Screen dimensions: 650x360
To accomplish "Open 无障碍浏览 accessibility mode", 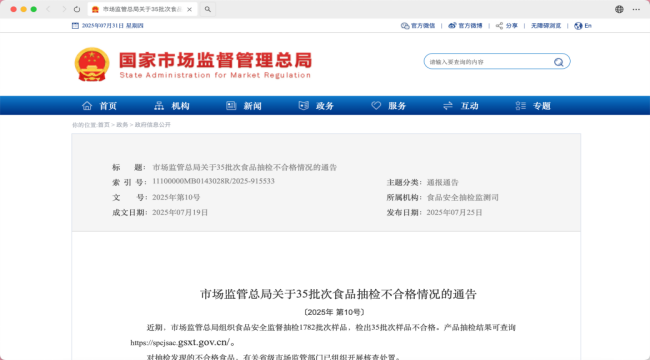I will click(546, 26).
